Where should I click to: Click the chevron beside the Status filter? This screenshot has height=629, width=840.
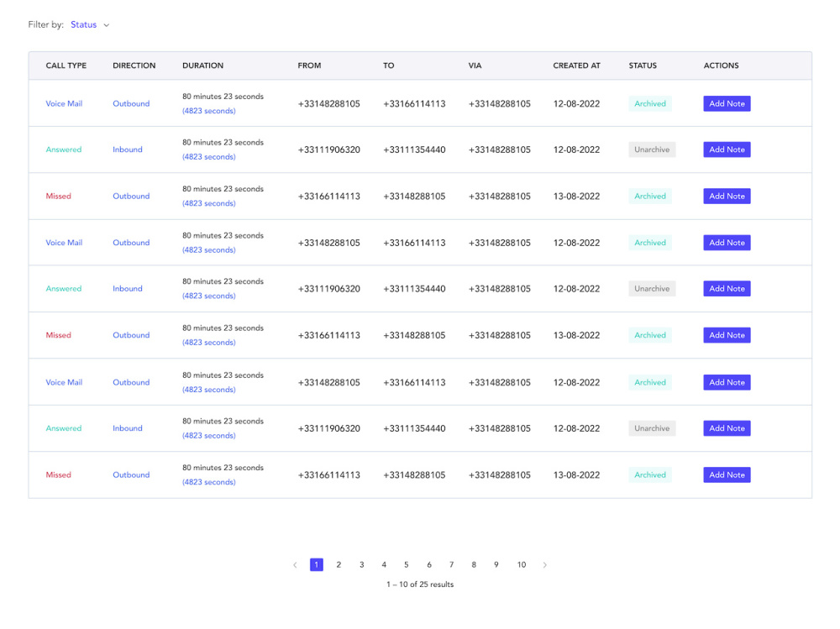coord(107,25)
